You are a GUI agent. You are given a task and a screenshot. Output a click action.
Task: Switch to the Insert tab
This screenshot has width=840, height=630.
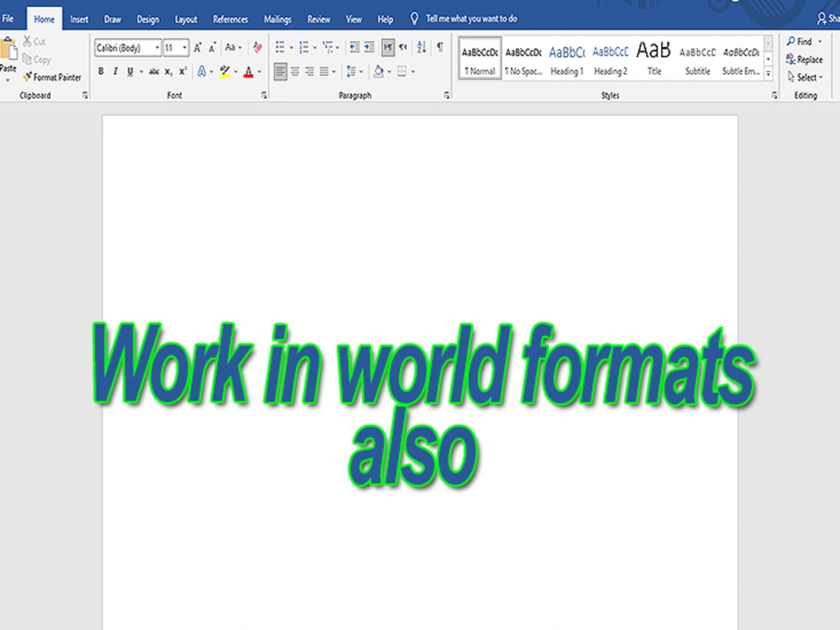click(x=79, y=19)
